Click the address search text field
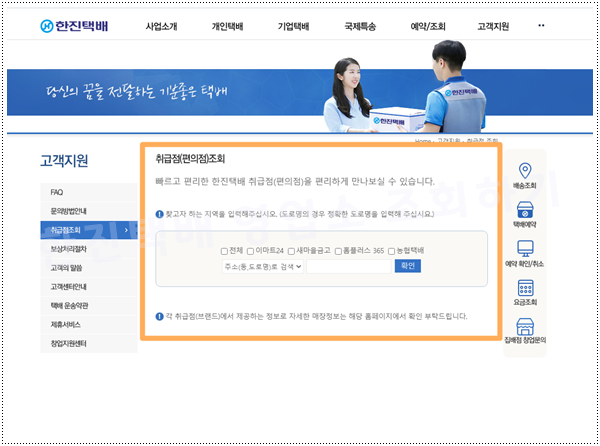 [x=349, y=267]
